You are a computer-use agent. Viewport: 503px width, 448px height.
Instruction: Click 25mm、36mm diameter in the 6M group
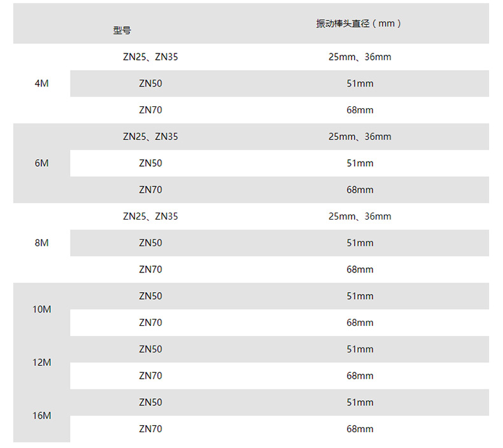tap(360, 137)
